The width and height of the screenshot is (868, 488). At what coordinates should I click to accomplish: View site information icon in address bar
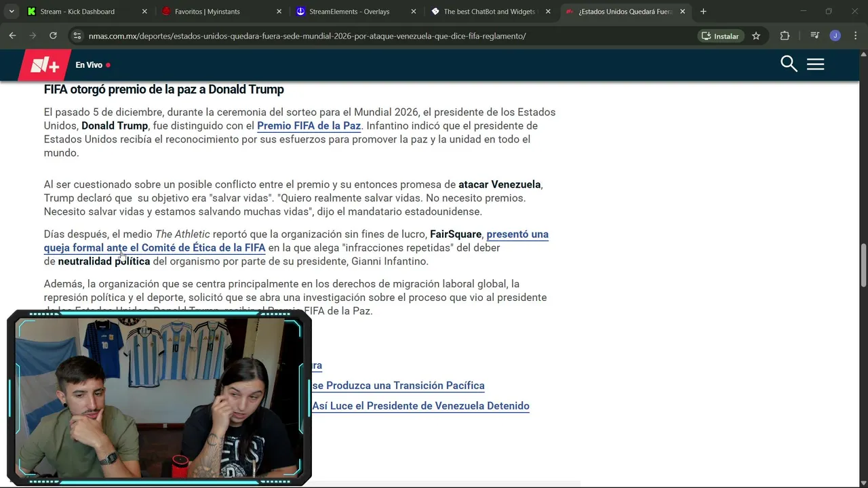[x=77, y=36]
